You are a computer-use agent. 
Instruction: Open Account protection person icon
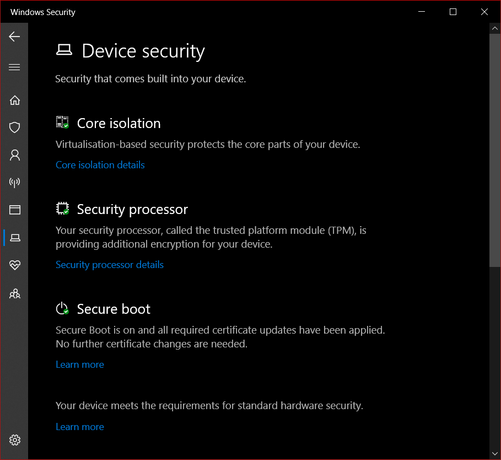click(15, 155)
